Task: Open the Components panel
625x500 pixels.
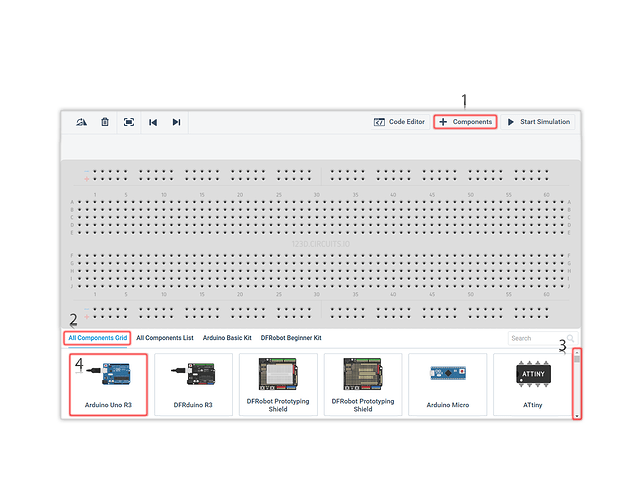Action: coord(465,122)
